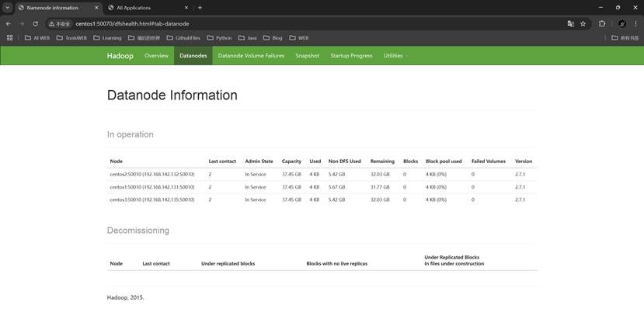Viewport: 644px width, 309px height.
Task: Open the Java bookmark folder
Action: 247,38
